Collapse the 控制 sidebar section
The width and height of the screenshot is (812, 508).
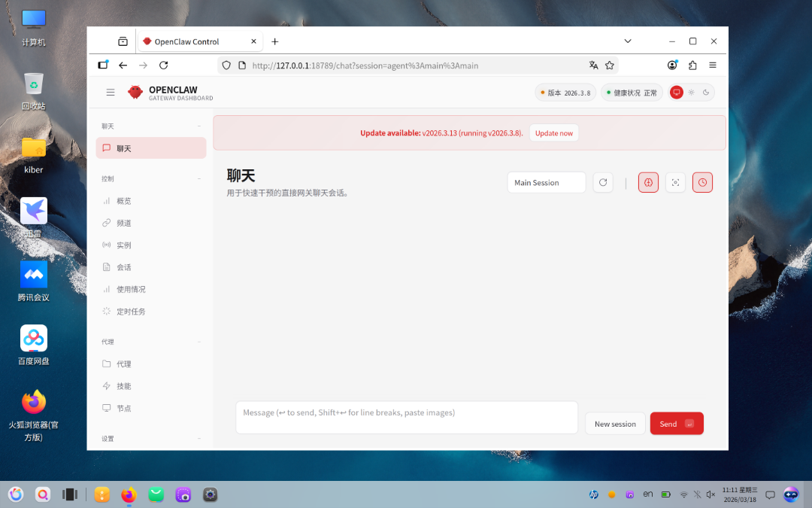click(x=198, y=178)
